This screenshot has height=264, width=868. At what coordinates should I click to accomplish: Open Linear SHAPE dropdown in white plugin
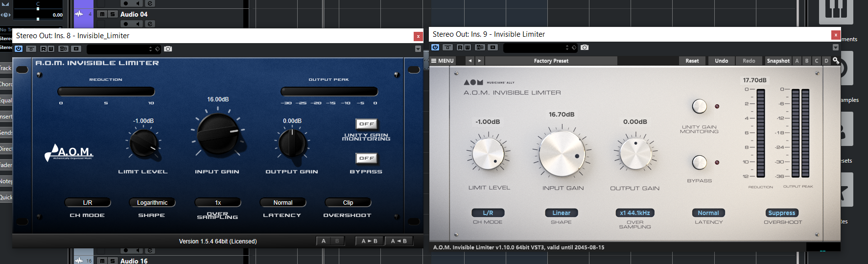(562, 213)
